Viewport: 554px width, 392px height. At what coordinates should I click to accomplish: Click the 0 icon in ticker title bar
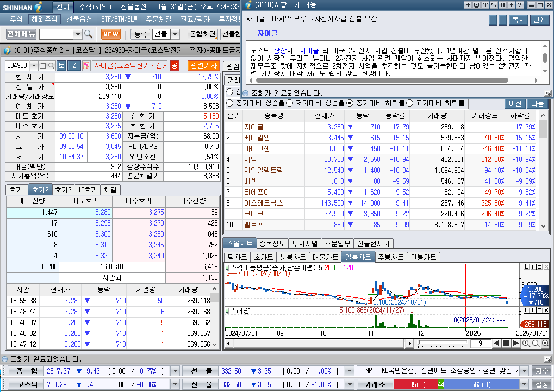click(x=502, y=5)
